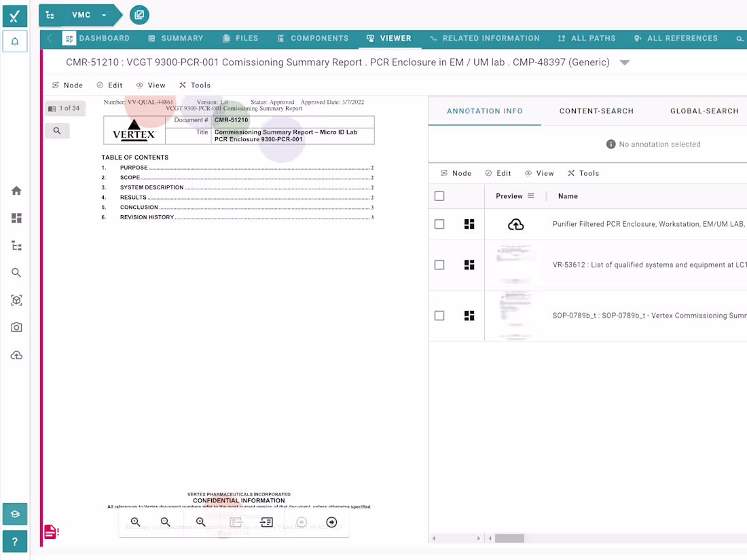Click the camera snapshot sidebar icon
The image size is (747, 560).
point(16,328)
